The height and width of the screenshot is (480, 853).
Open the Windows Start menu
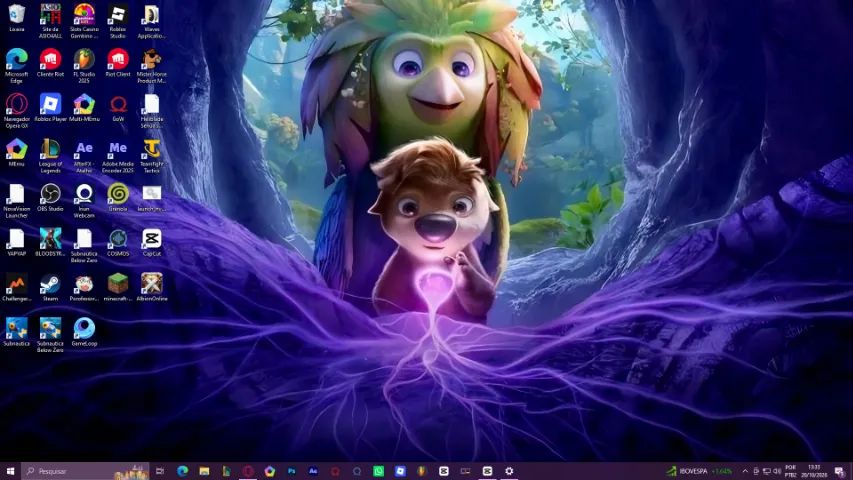10,471
